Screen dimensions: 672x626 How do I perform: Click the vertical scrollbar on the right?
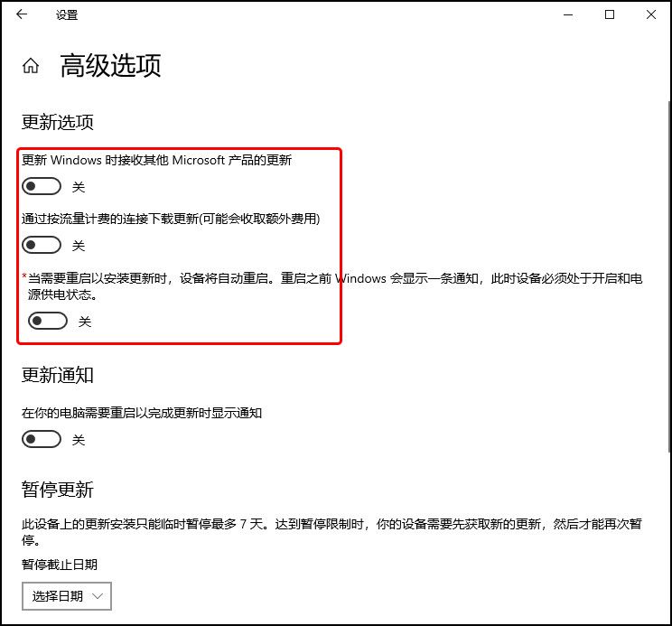click(669, 276)
